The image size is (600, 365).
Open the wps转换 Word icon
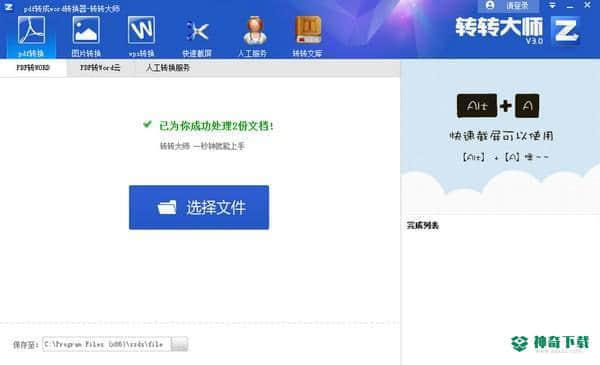tap(141, 36)
